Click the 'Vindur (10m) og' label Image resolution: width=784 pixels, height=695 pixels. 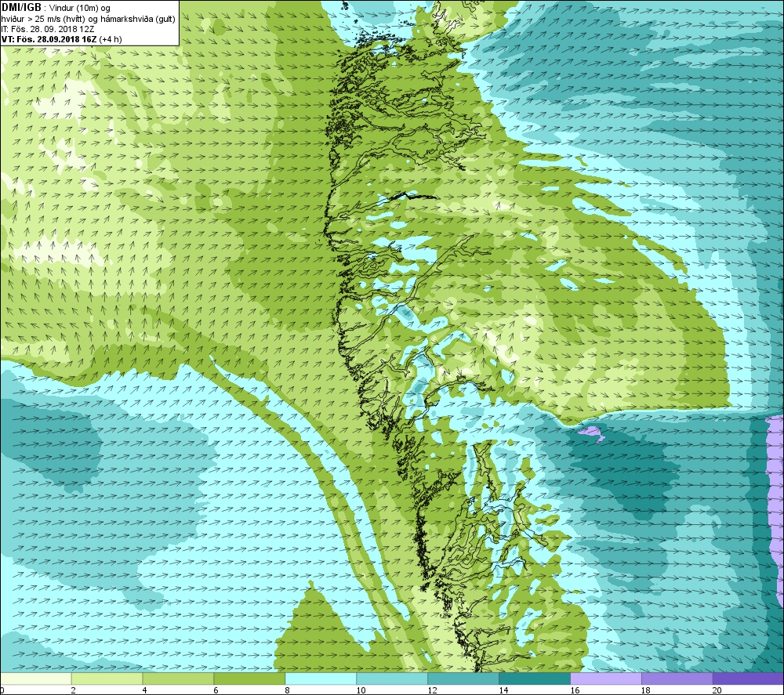(x=80, y=8)
